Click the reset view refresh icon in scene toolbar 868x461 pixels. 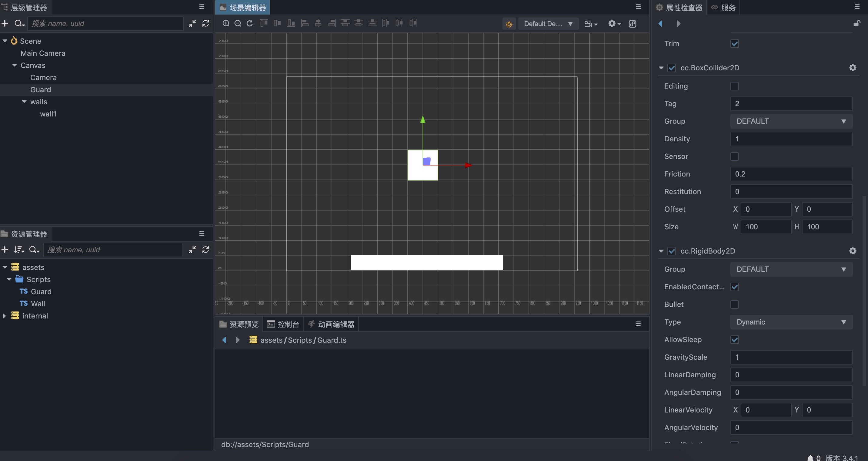pos(249,23)
